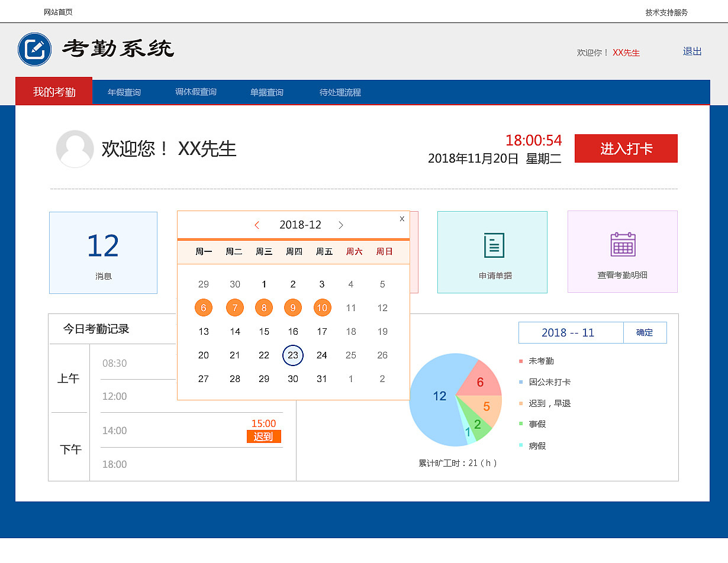
Task: Switch to the 单据查询 tab
Action: point(266,92)
